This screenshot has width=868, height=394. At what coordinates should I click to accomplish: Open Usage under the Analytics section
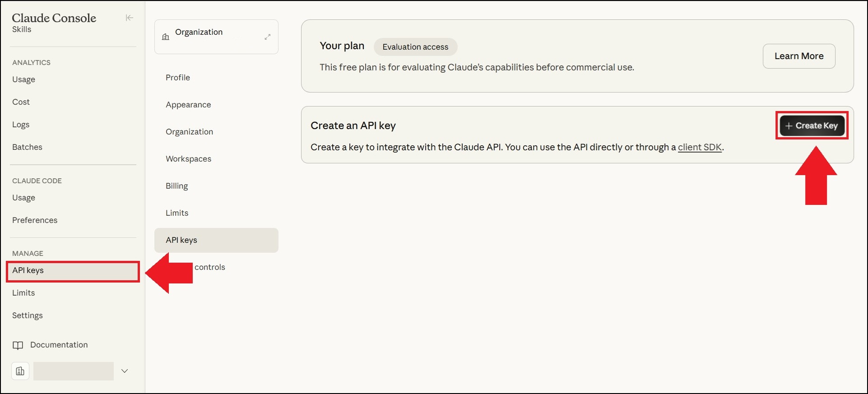click(23, 79)
